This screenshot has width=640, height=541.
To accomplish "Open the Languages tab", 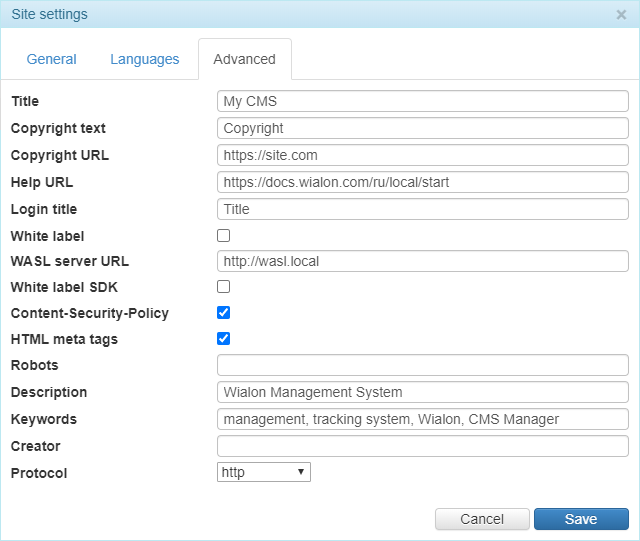I will click(145, 59).
